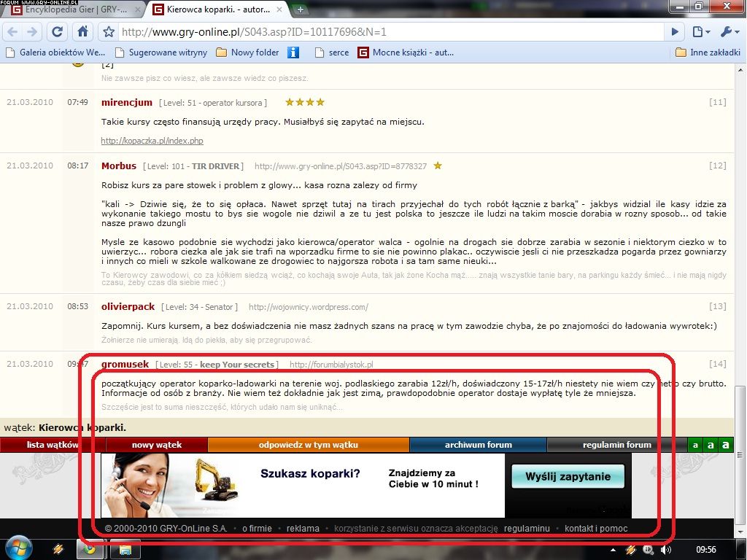
Task: Select the largest font size 'a'
Action: (x=726, y=446)
